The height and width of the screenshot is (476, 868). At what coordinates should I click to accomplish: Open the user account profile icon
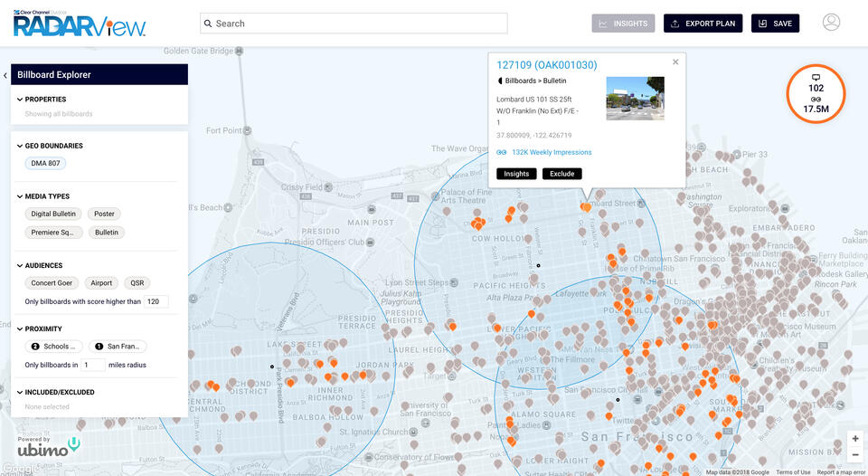click(x=831, y=23)
